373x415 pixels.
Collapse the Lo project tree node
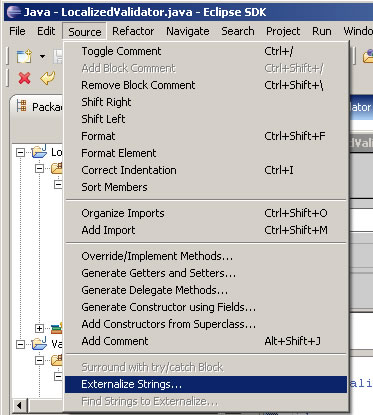tap(21, 153)
